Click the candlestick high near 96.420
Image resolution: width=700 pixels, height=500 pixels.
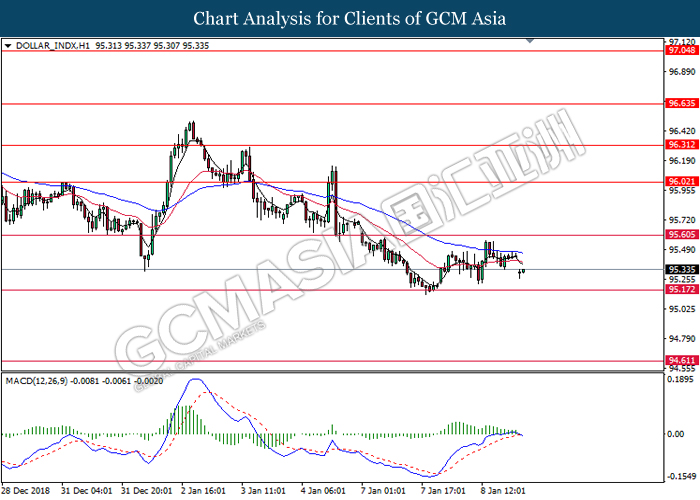click(191, 124)
